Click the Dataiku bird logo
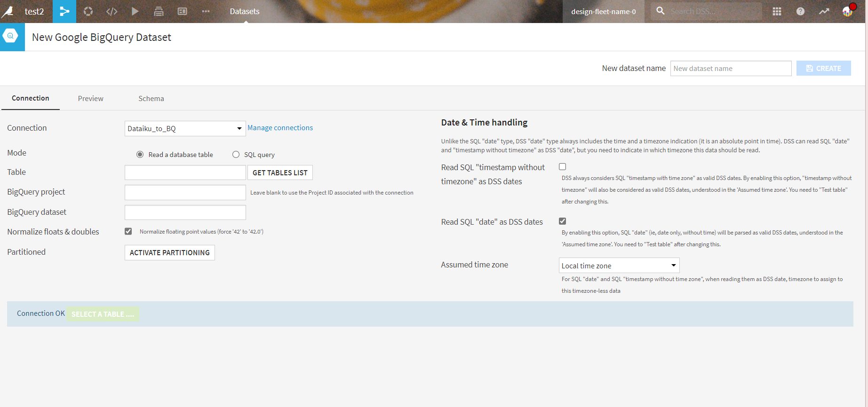The height and width of the screenshot is (407, 868). tap(8, 11)
